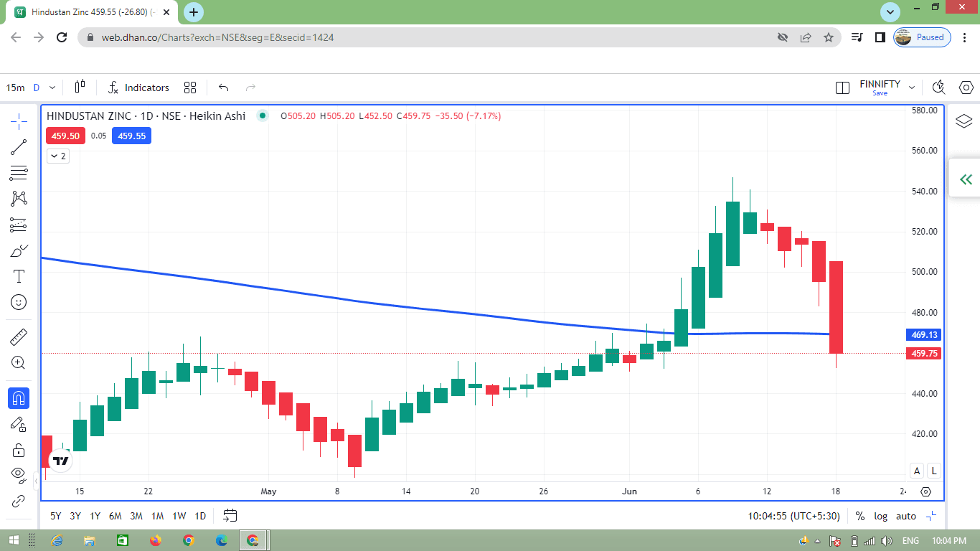Click the FINNIFTY layout name
980x551 pixels.
880,84
